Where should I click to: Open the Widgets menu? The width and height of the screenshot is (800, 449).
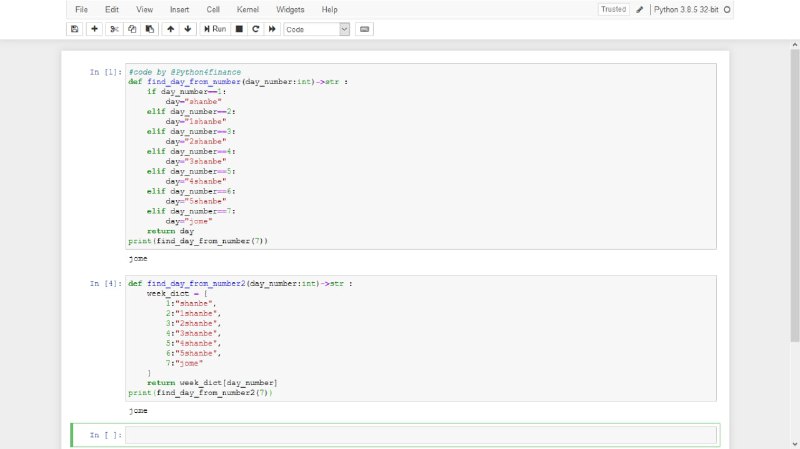(290, 10)
